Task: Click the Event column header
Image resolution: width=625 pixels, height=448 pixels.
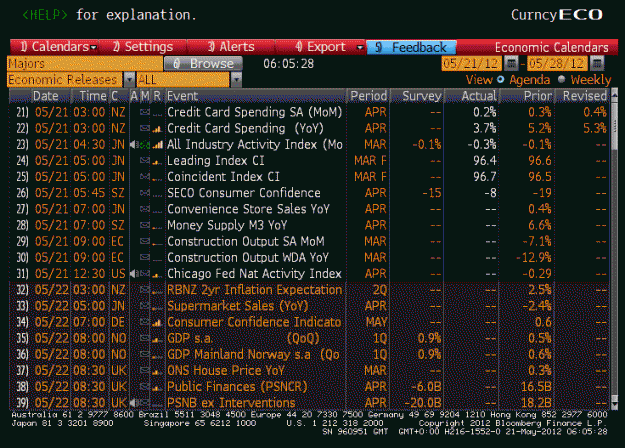Action: 255,96
